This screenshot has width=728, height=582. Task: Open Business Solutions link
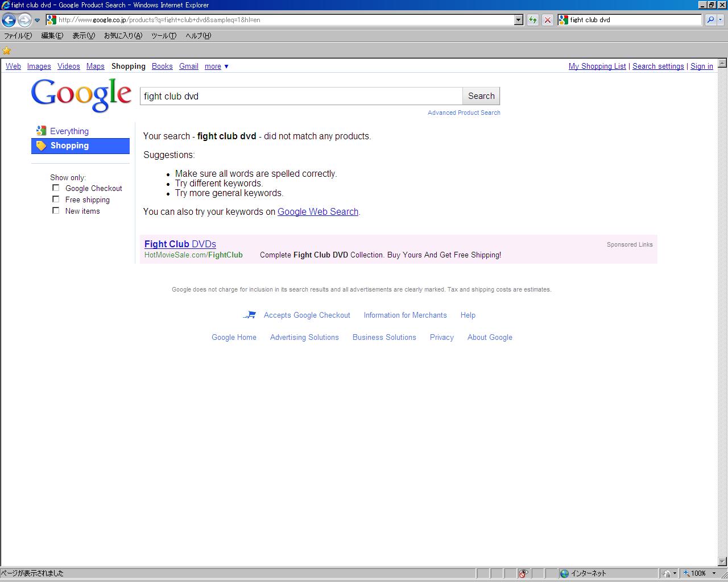click(384, 337)
